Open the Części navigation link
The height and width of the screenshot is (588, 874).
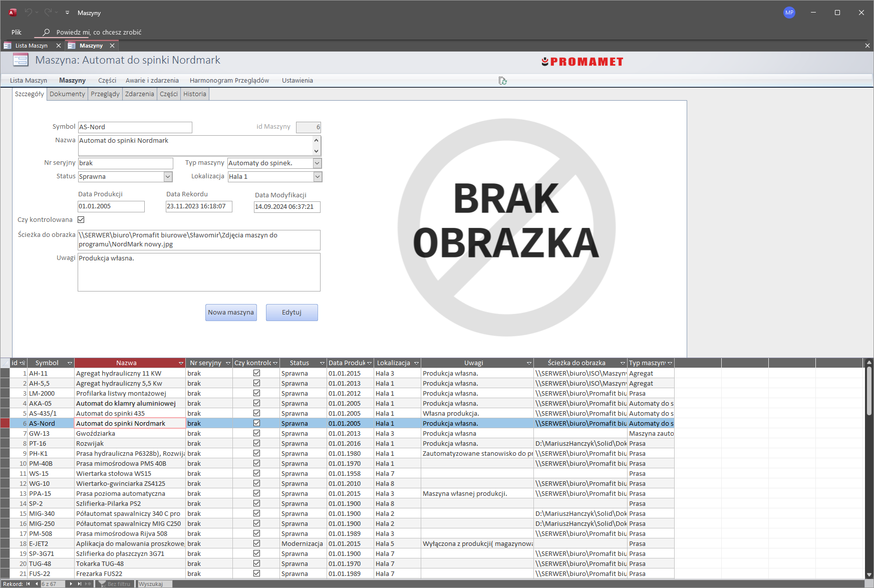pos(107,81)
